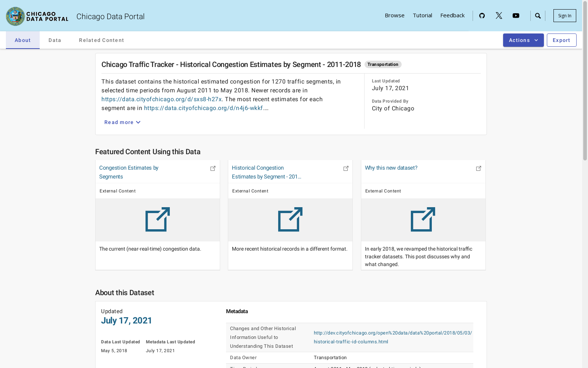Screen dimensions: 588x368
Task: Open the sxs8-h27x dataset link
Action: coord(161,99)
